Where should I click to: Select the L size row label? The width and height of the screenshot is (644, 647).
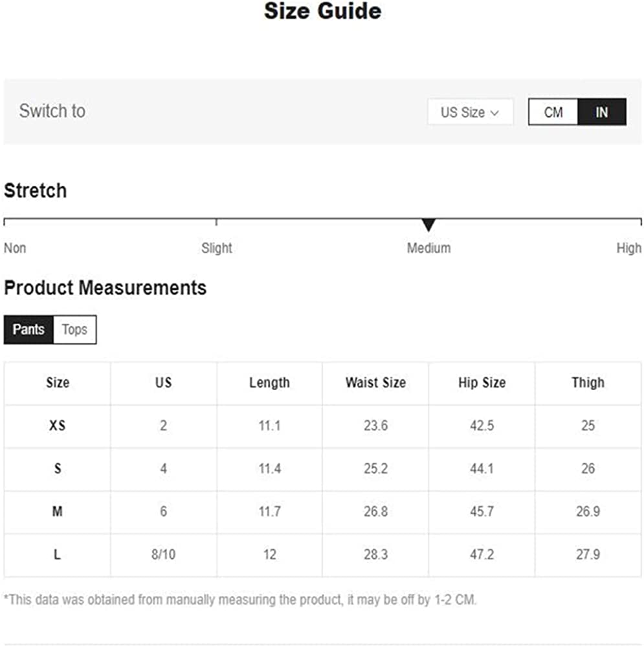coord(57,554)
